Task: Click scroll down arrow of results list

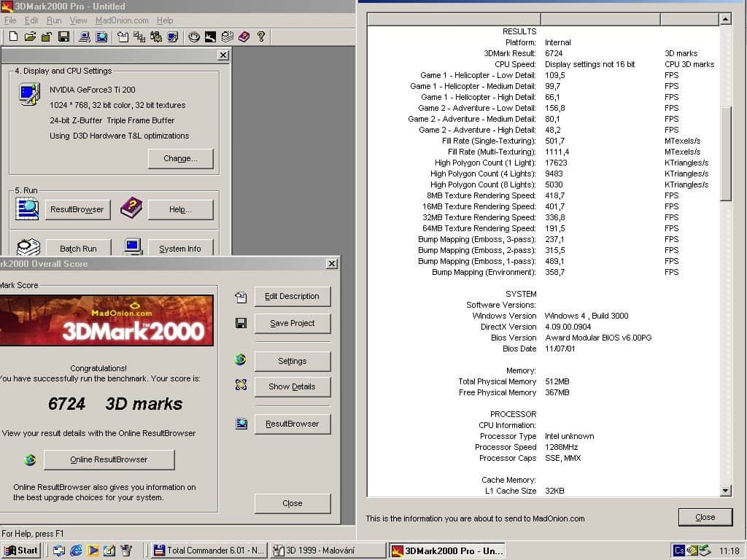Action: [x=725, y=491]
